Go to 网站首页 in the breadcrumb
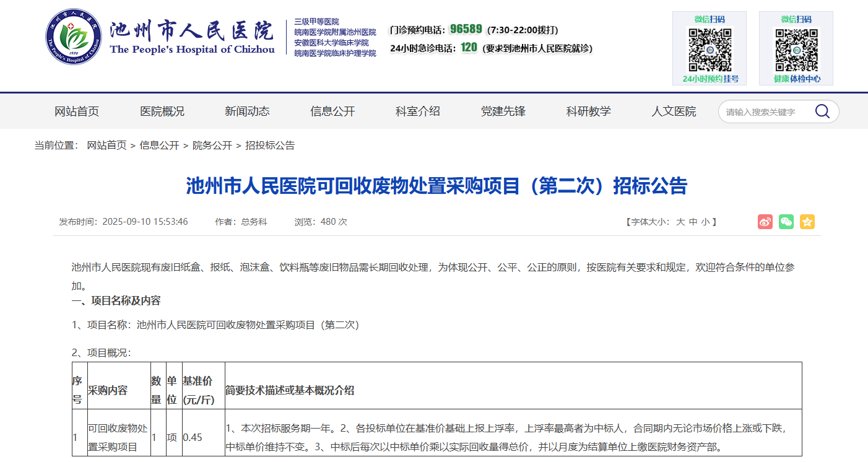Image resolution: width=868 pixels, height=462 pixels. pyautogui.click(x=106, y=146)
